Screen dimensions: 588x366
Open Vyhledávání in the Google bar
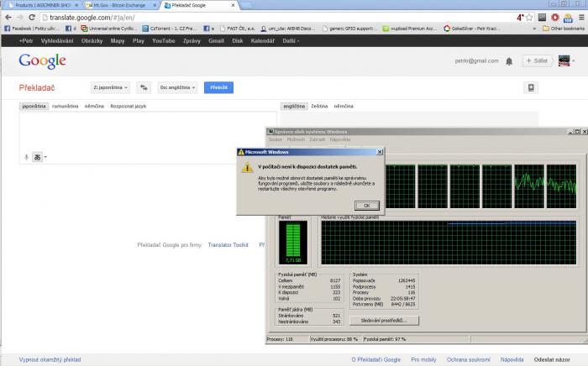pos(57,41)
